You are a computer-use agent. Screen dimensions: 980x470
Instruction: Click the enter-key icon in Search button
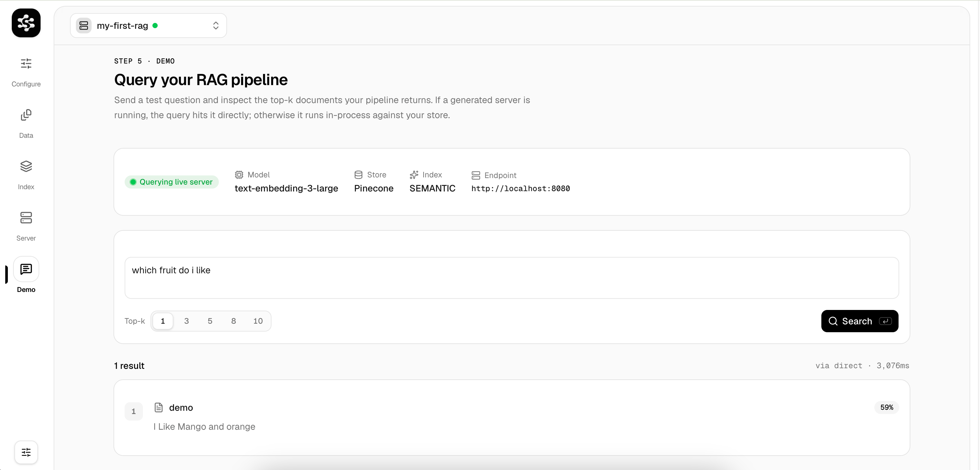click(885, 321)
